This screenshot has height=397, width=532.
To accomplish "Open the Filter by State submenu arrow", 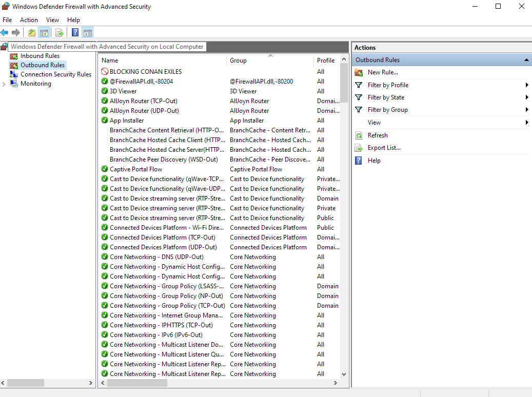I will 526,97.
